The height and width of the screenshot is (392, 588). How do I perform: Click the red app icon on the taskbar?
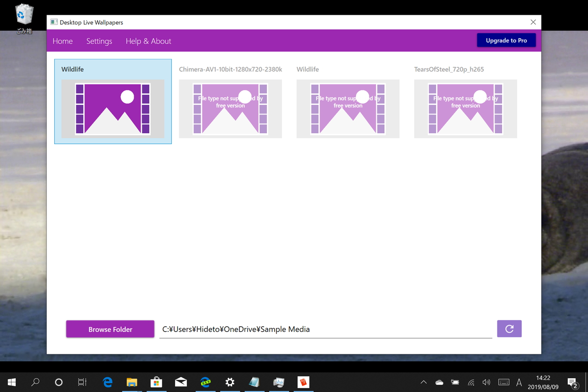point(303,382)
